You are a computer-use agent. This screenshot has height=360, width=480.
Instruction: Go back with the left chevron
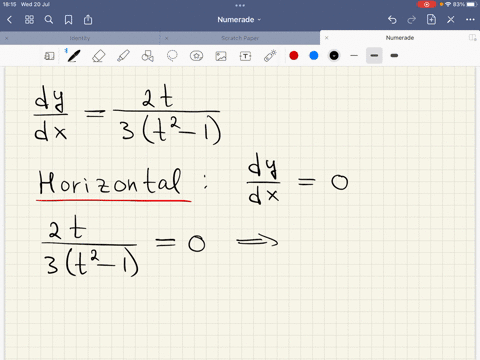click(9, 20)
